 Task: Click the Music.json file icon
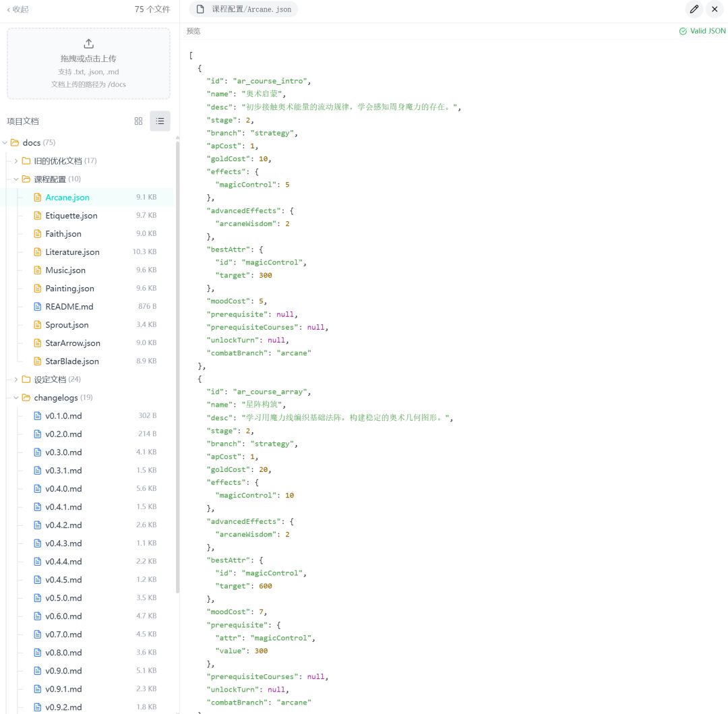[x=38, y=270]
